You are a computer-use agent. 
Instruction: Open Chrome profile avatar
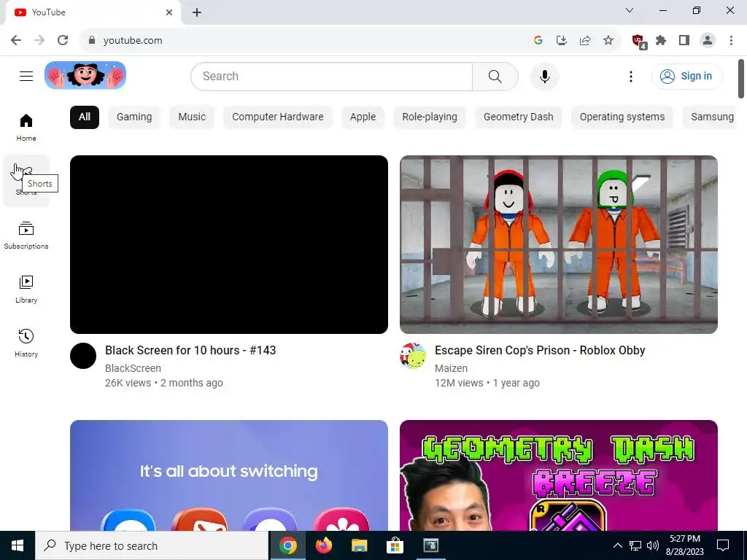708,41
